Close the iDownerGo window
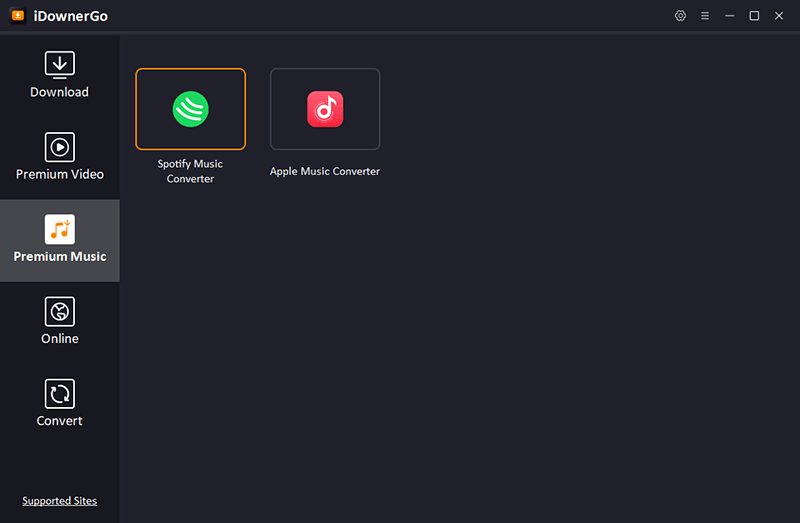 (x=779, y=16)
